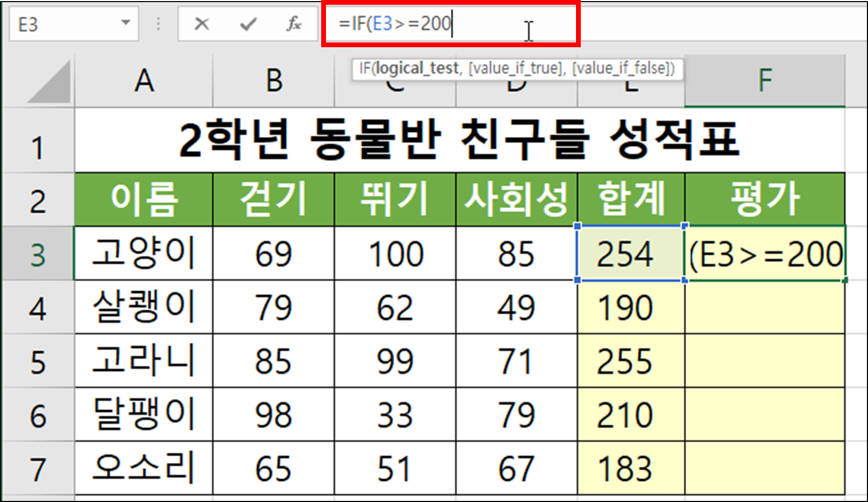Image resolution: width=868 pixels, height=502 pixels.
Task: Click the Insert Function (fx) icon
Action: click(x=294, y=23)
